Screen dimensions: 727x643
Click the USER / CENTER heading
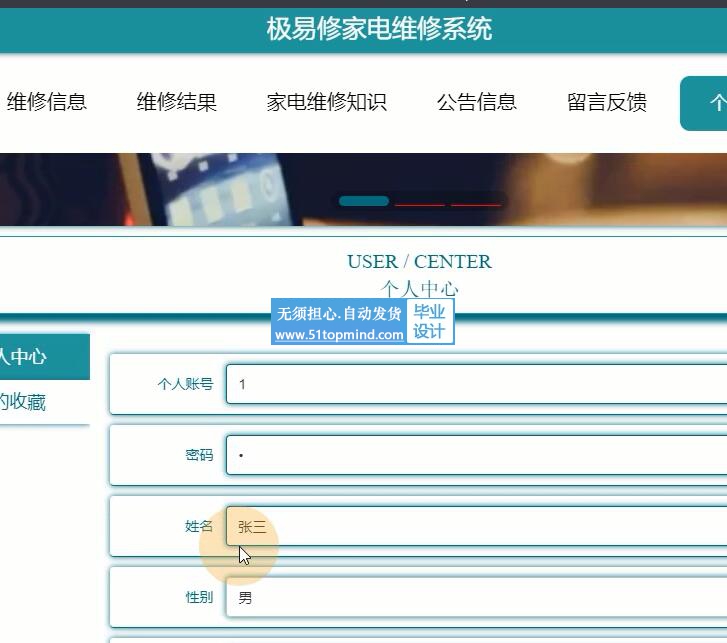[x=419, y=262]
